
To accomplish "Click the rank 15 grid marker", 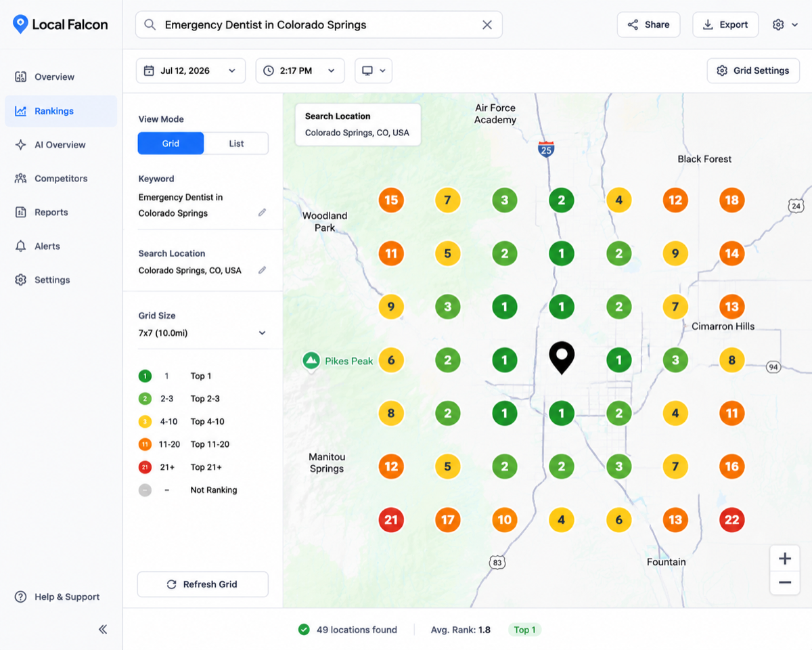I will pyautogui.click(x=391, y=200).
